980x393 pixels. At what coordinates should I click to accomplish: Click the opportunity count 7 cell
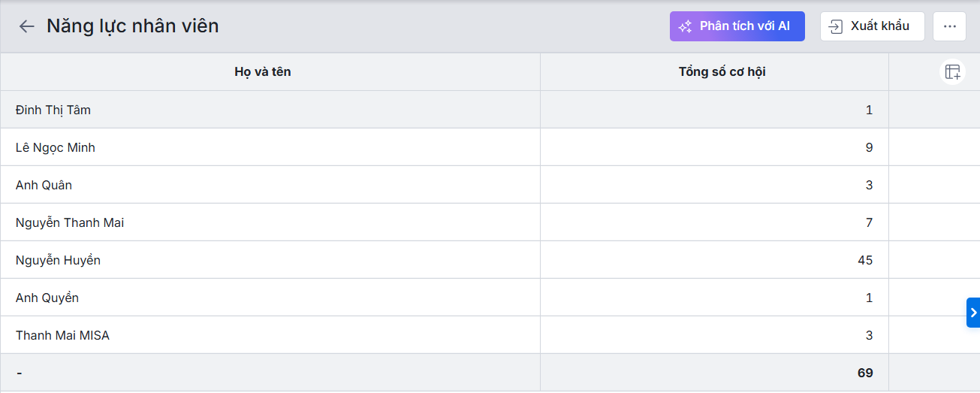[x=869, y=222]
